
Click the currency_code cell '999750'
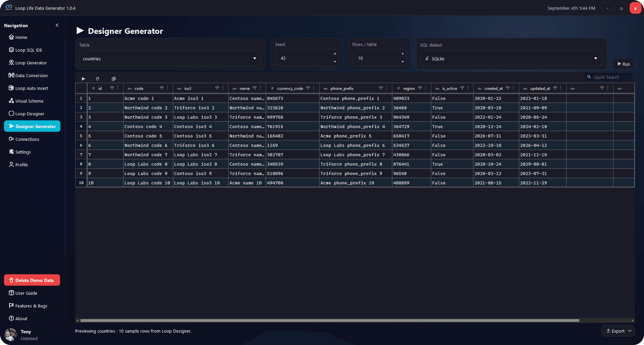[x=292, y=117]
